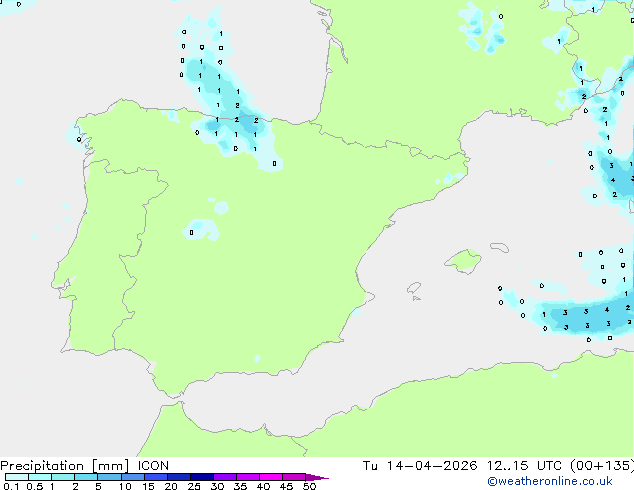Click the legend label '0.1'
Image resolution: width=634 pixels, height=490 pixels.
click(x=11, y=486)
